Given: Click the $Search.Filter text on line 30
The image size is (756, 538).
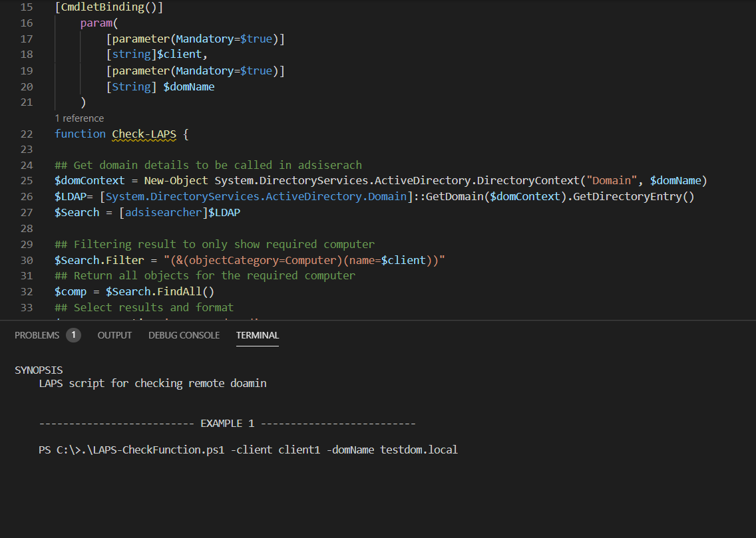Looking at the screenshot, I should [99, 260].
